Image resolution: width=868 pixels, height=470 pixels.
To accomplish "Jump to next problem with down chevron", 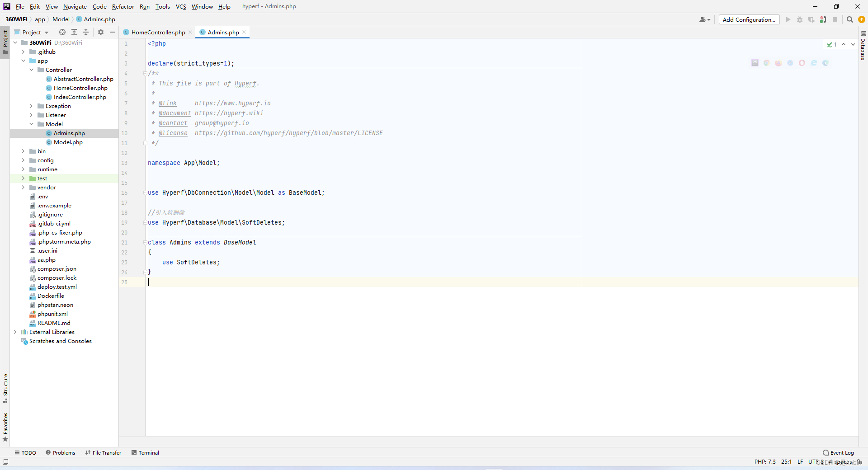I will coord(853,44).
